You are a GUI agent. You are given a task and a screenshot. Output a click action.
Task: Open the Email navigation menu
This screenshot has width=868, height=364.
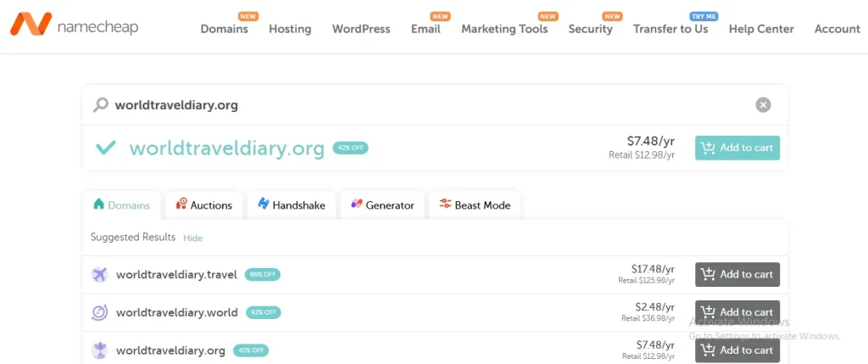pyautogui.click(x=426, y=29)
